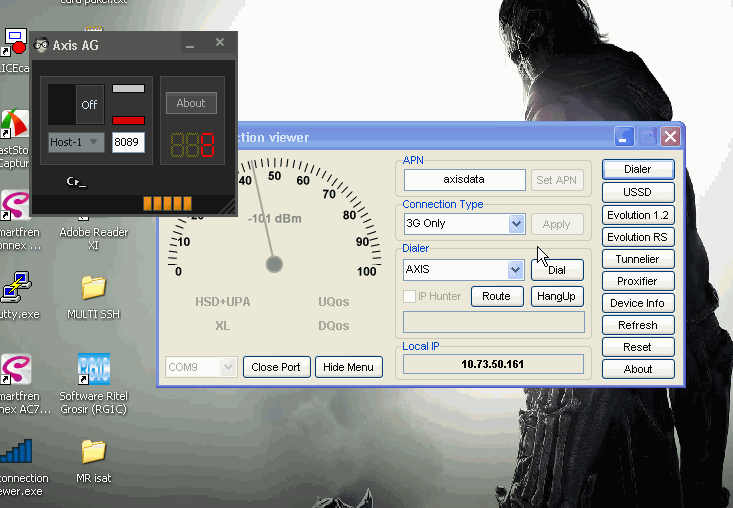
Task: Click the About button in Axis AG
Action: tap(191, 103)
